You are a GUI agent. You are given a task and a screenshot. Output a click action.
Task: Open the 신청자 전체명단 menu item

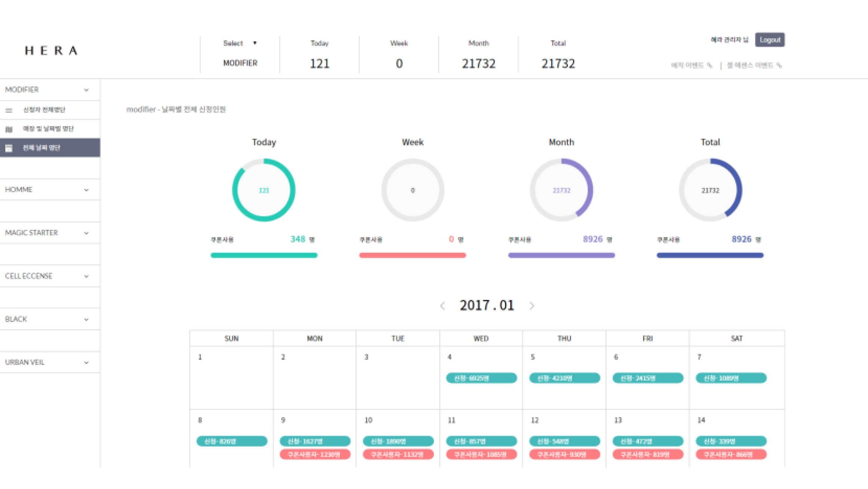[x=50, y=110]
